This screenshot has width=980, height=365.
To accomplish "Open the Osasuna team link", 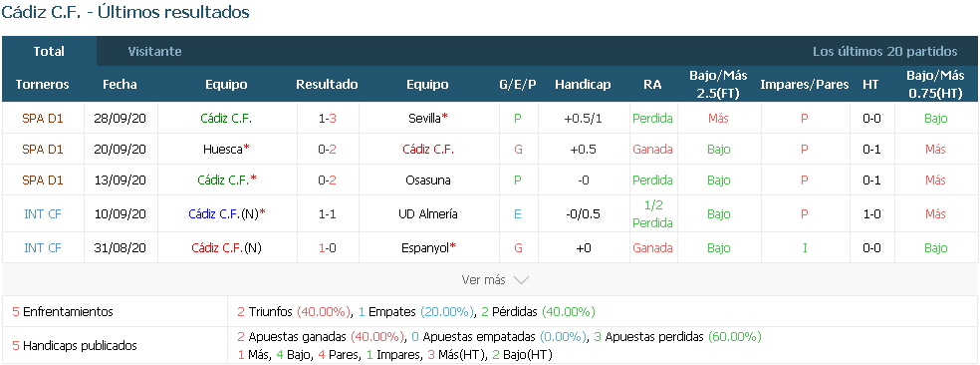I will pos(427,180).
